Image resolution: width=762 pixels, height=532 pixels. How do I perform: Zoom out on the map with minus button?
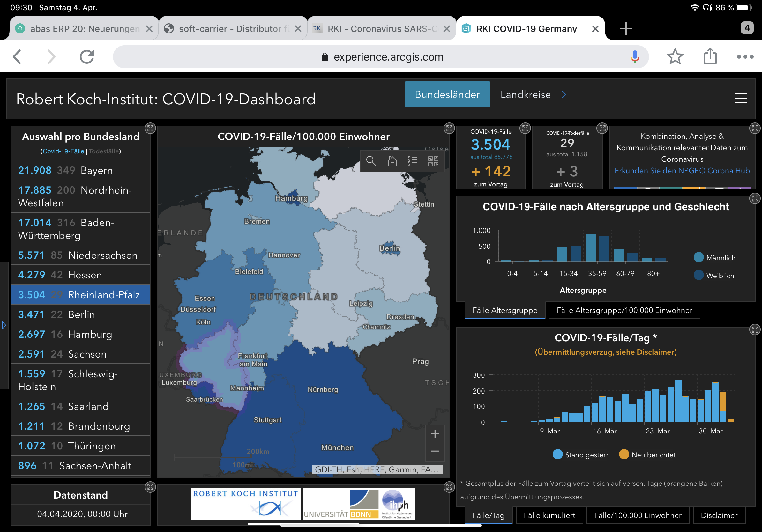point(435,451)
